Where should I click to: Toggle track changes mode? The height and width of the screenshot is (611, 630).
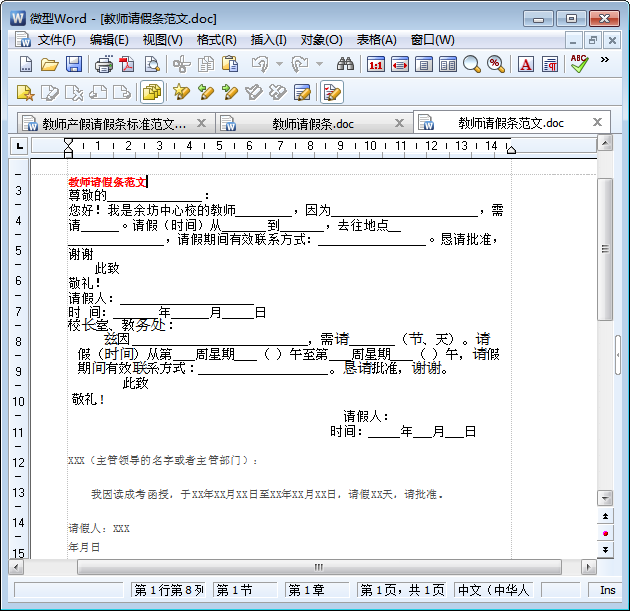click(x=332, y=92)
